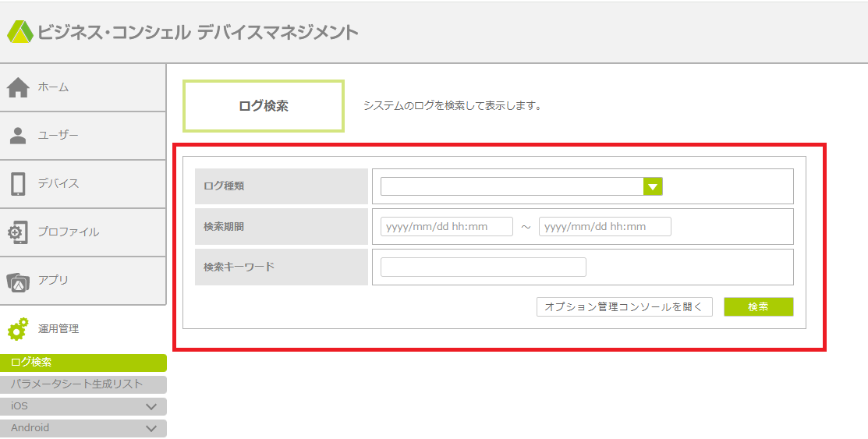
Task: Click the Home house icon
Action: click(x=18, y=88)
